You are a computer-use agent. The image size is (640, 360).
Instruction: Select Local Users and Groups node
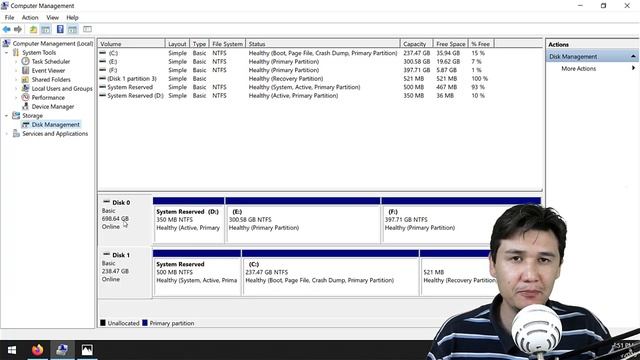[62, 89]
